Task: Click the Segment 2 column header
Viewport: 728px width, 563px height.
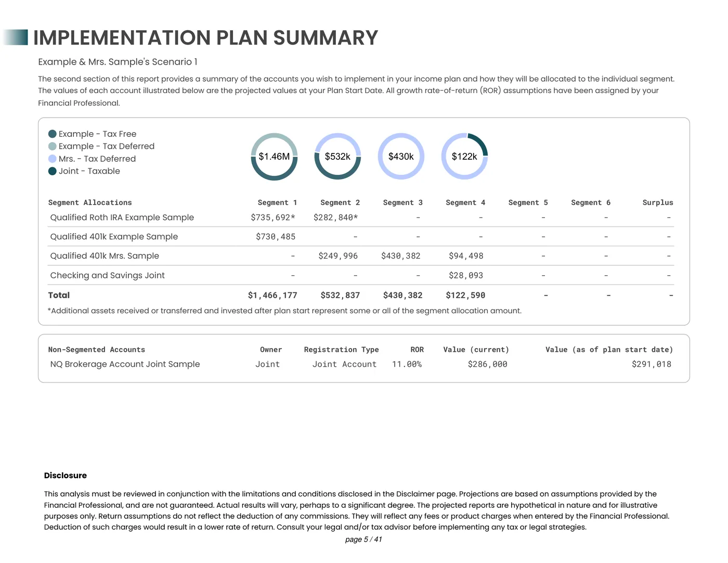Action: point(340,202)
